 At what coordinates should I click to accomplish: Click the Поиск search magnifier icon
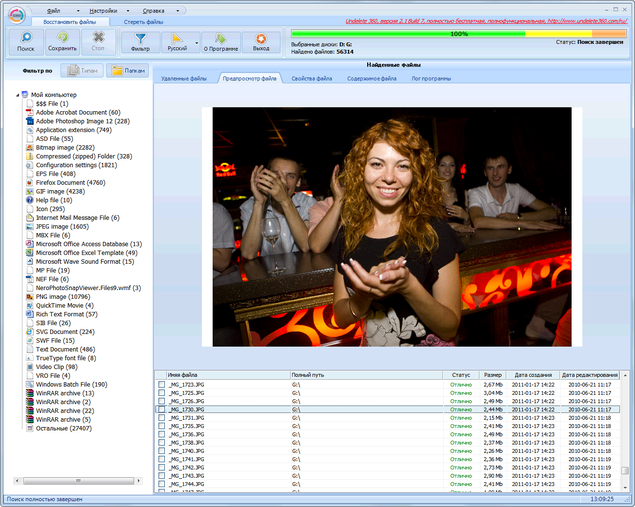pos(26,38)
